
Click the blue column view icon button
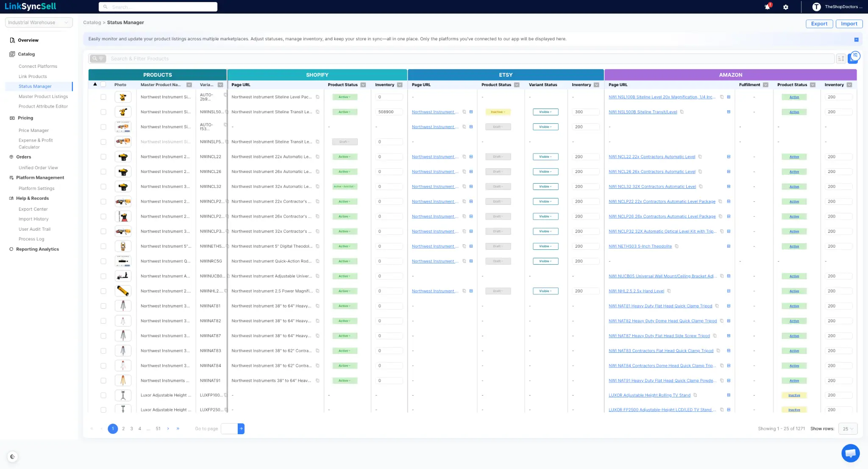pos(851,60)
